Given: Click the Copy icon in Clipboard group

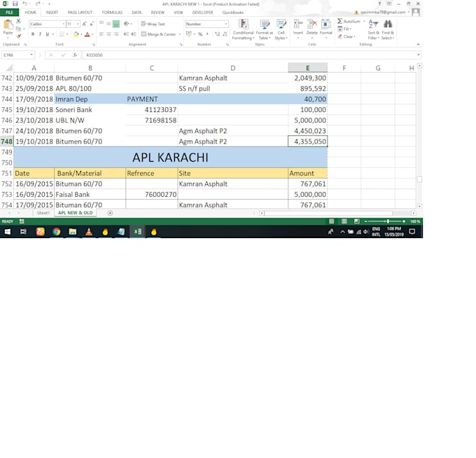Looking at the screenshot, I should (18, 29).
